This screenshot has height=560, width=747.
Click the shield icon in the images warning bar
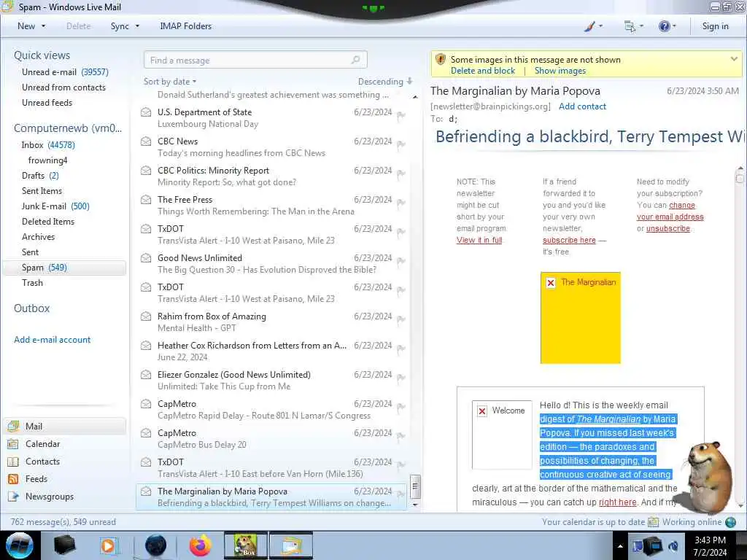coord(441,59)
